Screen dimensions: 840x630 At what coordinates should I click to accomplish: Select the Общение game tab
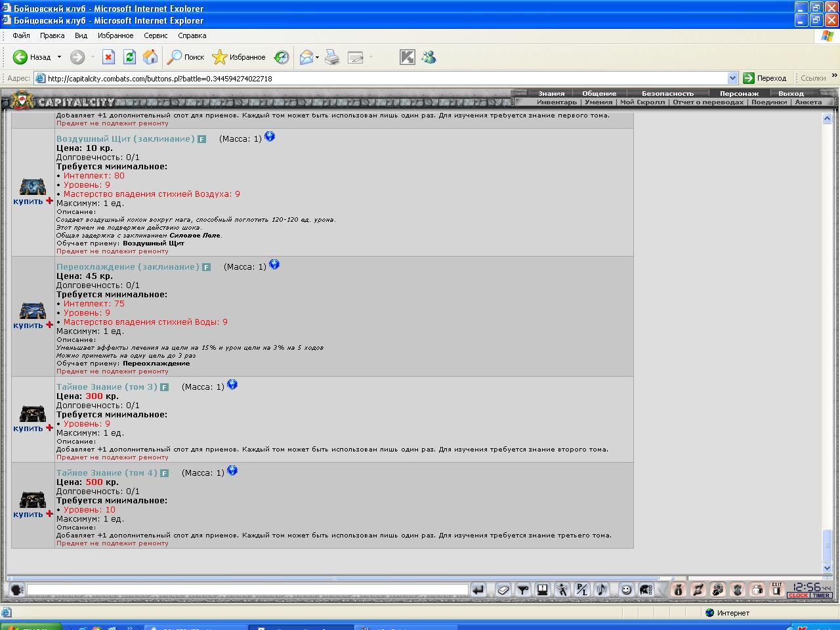599,93
